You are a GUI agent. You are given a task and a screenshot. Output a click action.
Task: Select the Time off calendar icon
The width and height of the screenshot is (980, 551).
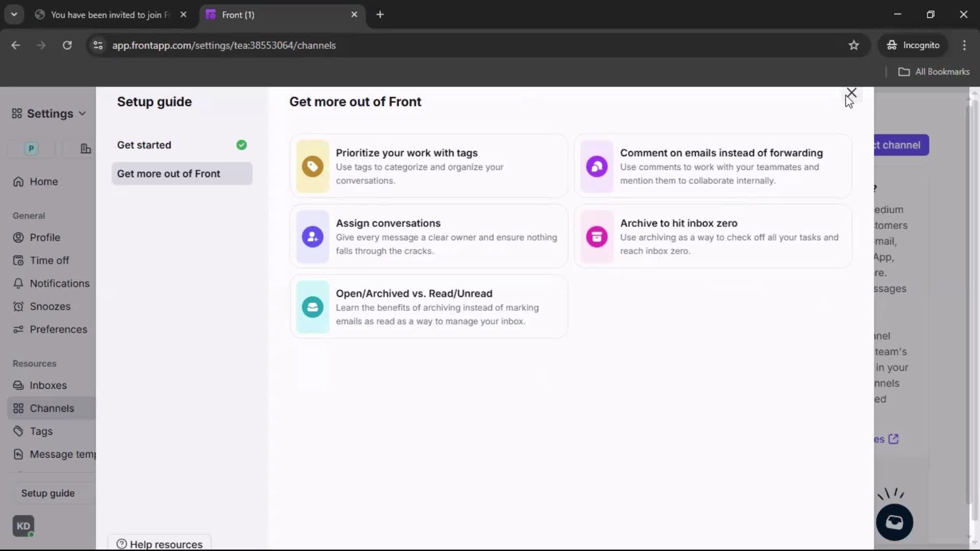pos(17,260)
